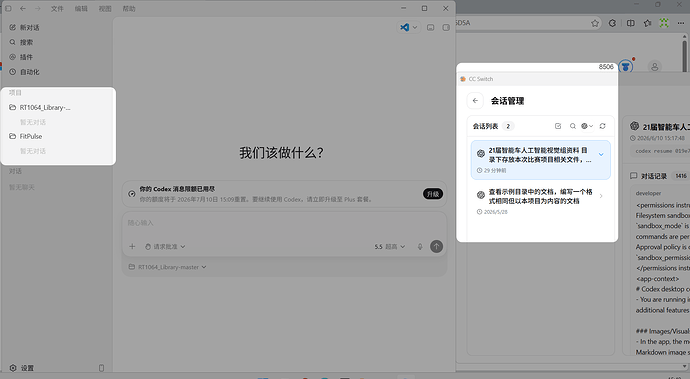Click the browser vertical scrollbar
Screen dimensions: 690x379
[x=684, y=56]
